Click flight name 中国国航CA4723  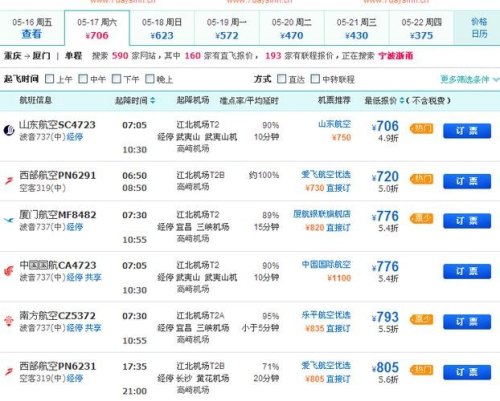pos(58,265)
